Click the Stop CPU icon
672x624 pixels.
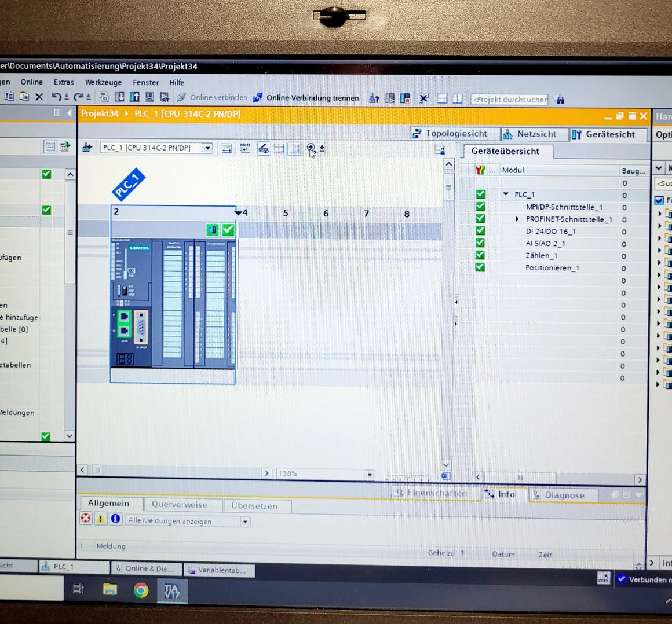click(405, 98)
